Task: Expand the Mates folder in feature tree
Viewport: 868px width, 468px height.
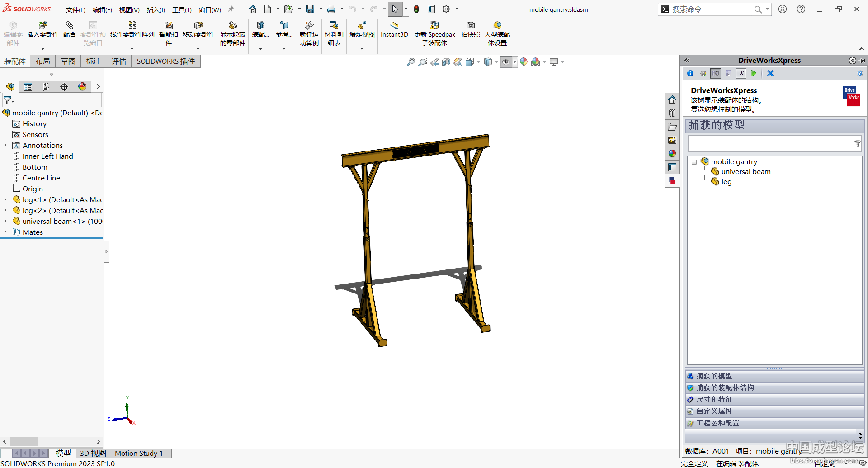Action: (5, 232)
